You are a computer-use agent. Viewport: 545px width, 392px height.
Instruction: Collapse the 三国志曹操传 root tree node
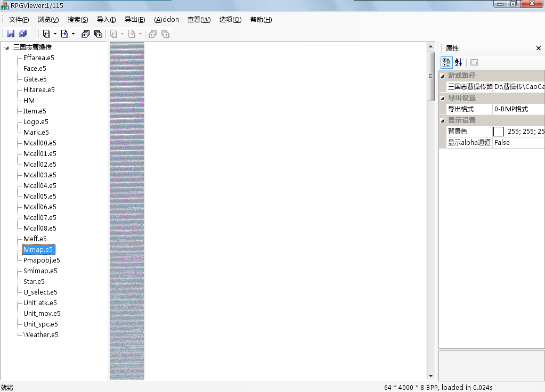coord(7,47)
